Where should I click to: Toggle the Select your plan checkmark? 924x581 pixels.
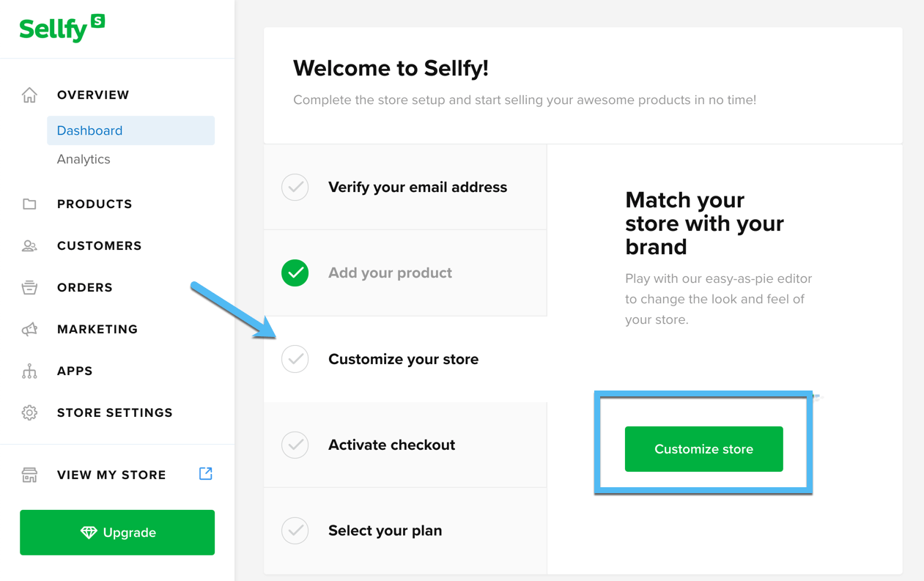click(295, 530)
